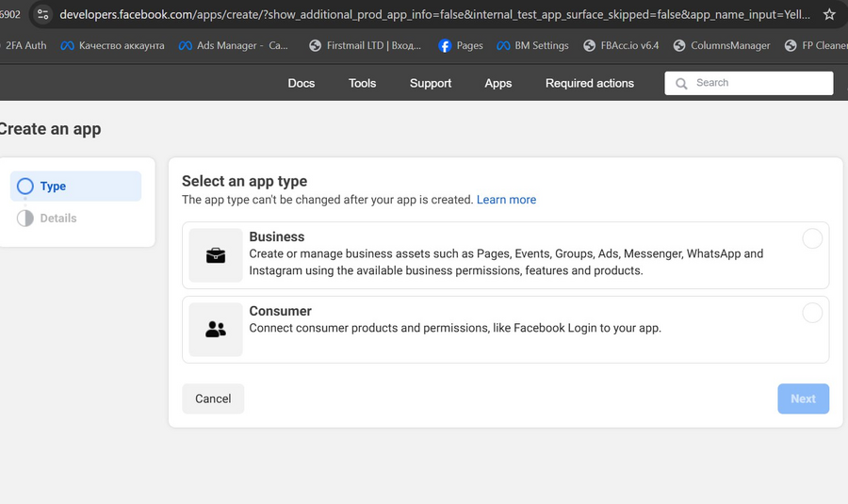This screenshot has height=504, width=848.
Task: Open the Support menu
Action: tap(431, 83)
